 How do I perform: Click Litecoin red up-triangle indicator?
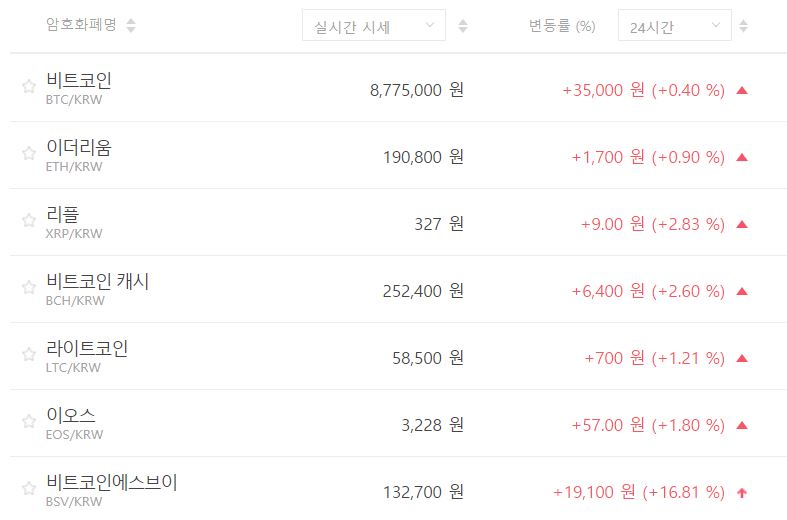(742, 358)
